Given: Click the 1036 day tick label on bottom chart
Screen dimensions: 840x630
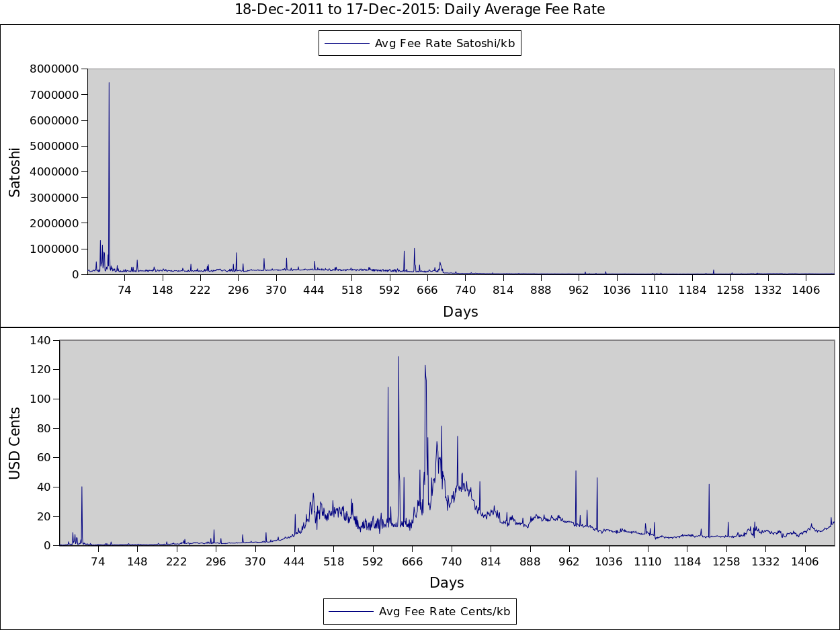Looking at the screenshot, I should (608, 561).
